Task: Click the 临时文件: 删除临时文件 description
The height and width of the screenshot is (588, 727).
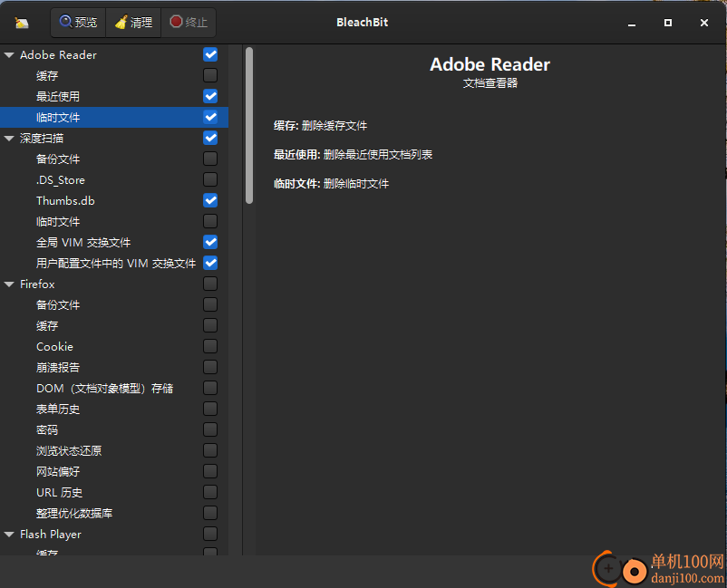Action: (331, 184)
